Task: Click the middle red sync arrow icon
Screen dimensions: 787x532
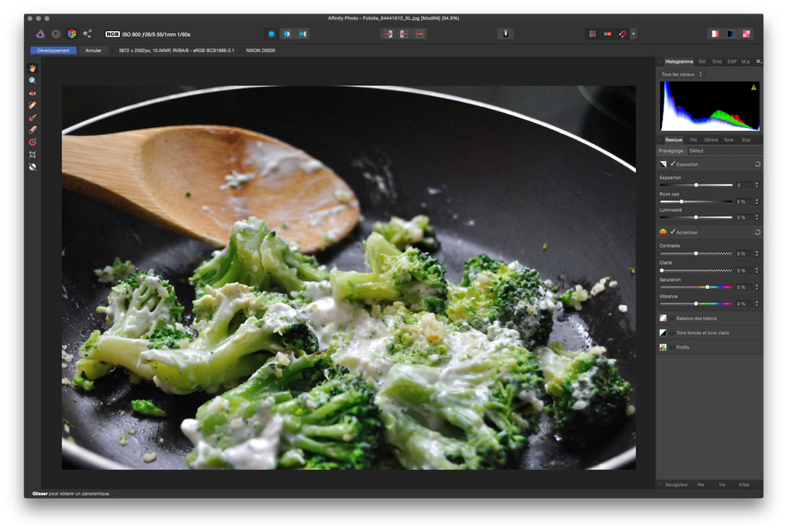Action: pyautogui.click(x=404, y=34)
